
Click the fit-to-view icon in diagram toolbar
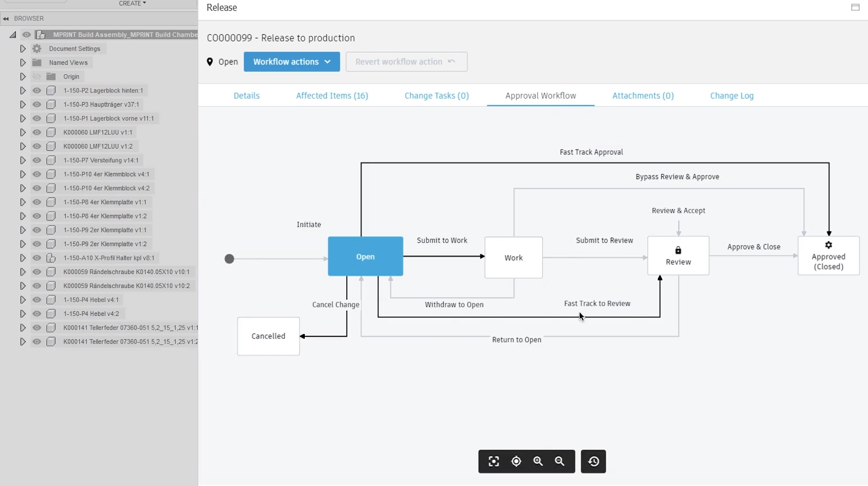click(493, 462)
